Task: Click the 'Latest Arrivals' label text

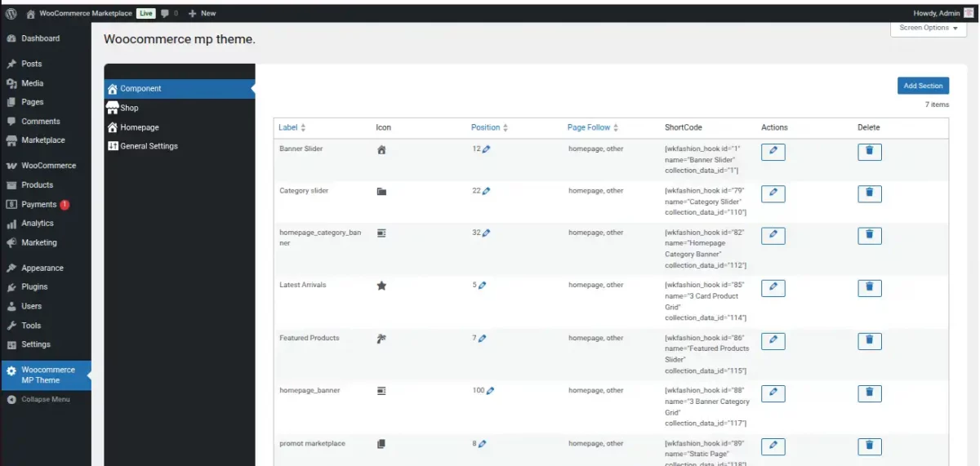Action: 303,285
